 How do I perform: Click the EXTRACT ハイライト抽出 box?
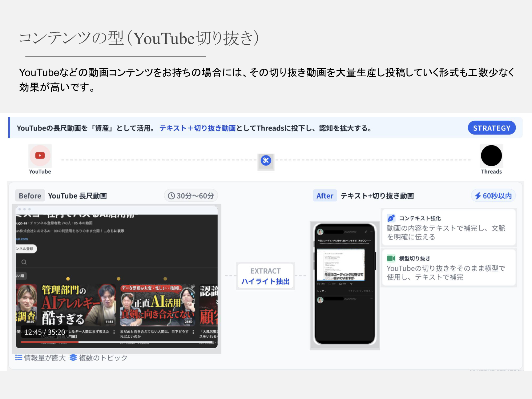coord(265,276)
